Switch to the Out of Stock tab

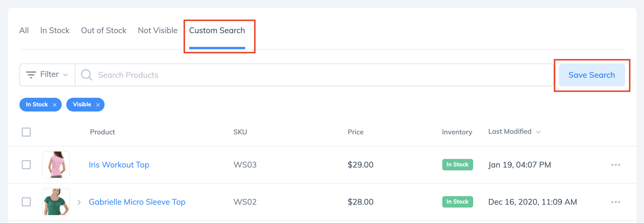point(104,30)
